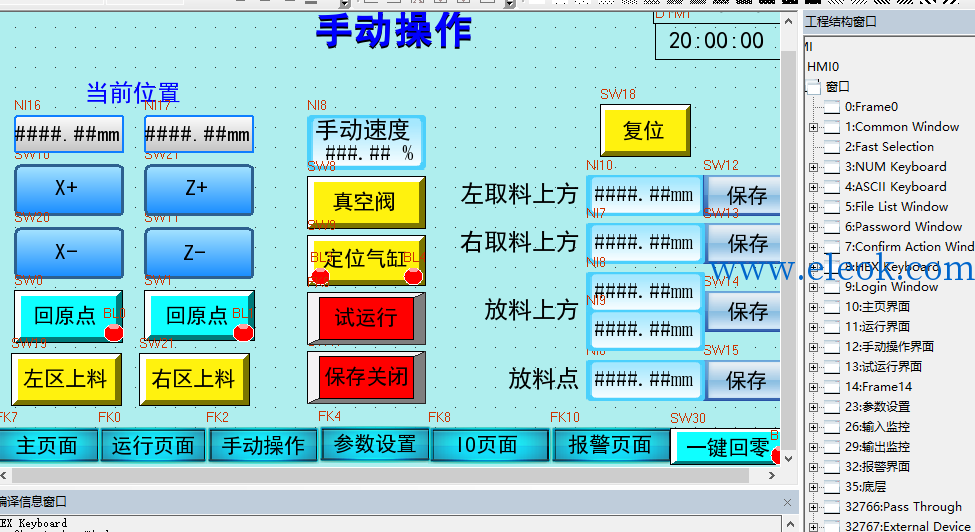Open the 主页面 navigation key
The width and height of the screenshot is (975, 532).
click(x=48, y=445)
